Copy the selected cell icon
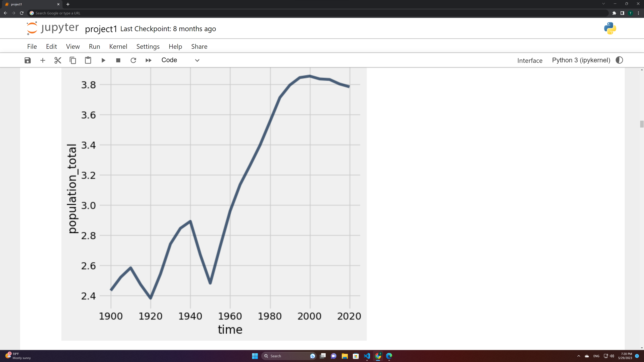The height and width of the screenshot is (362, 644). 73,60
